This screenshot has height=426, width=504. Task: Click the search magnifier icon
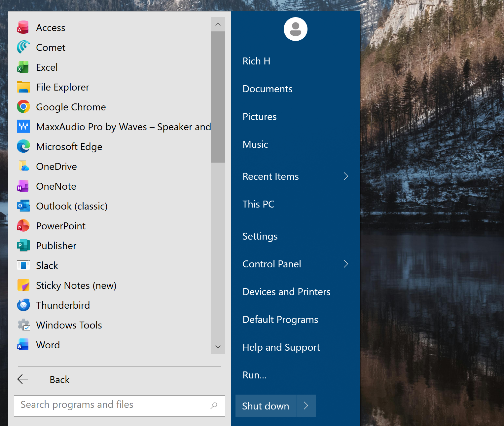tap(214, 405)
